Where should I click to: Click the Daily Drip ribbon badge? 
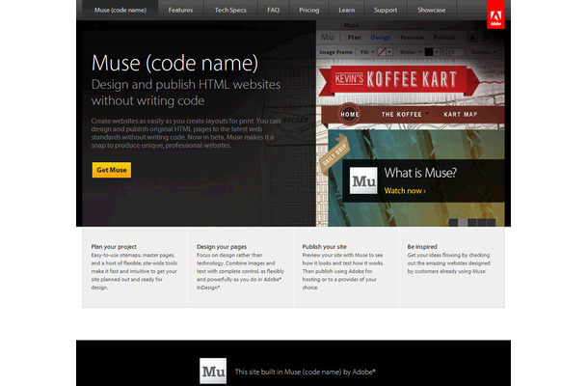click(x=334, y=154)
